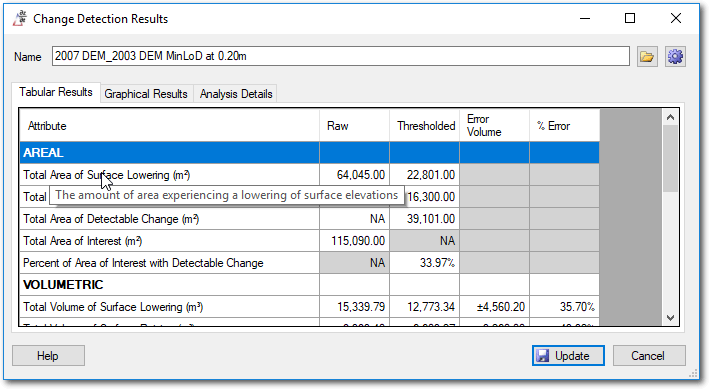Screen dimensions: 711x391
Task: Select the VOLUMETRIC section row
Action: tap(310, 285)
